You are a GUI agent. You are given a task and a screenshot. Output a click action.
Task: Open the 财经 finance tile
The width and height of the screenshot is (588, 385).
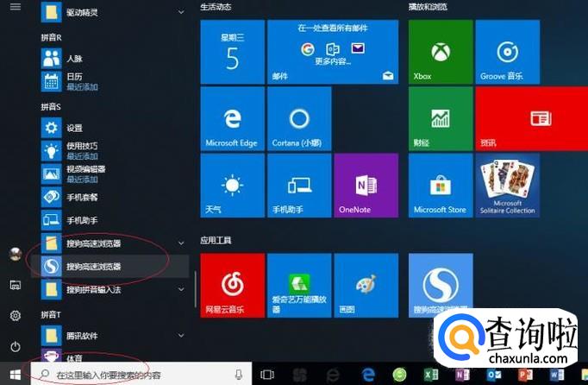click(x=441, y=118)
